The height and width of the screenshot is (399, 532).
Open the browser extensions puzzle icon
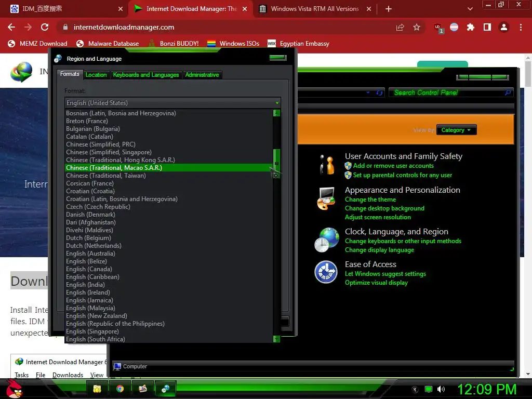471,27
